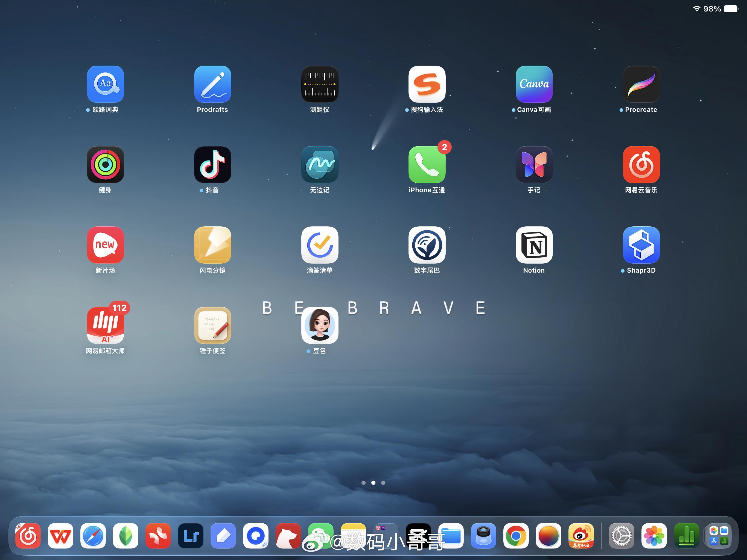
Task: Open NetEase Music HD in the dock
Action: click(x=28, y=536)
